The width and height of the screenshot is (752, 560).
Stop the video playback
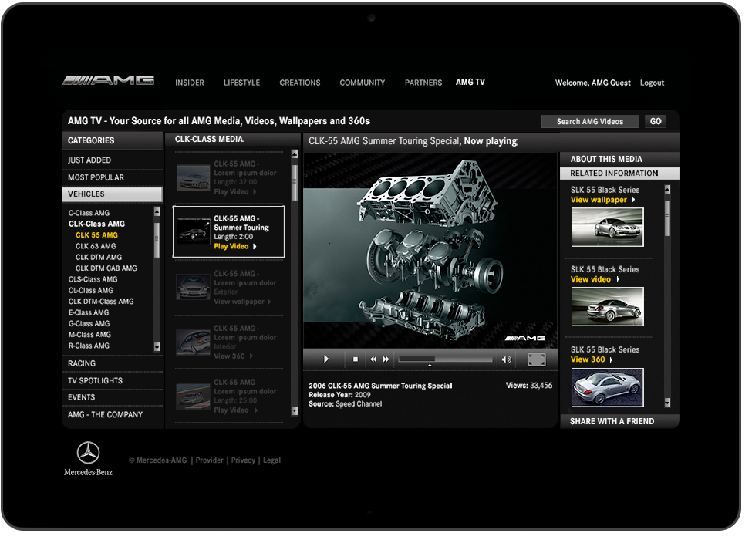click(x=356, y=359)
